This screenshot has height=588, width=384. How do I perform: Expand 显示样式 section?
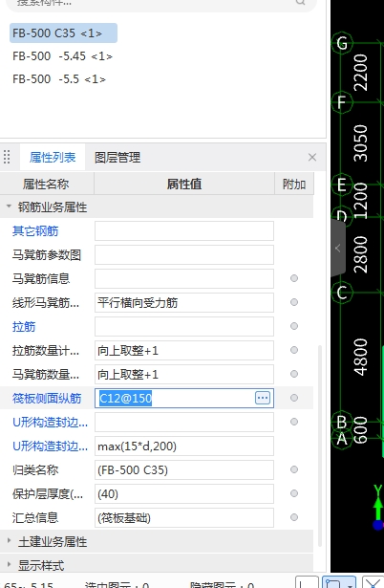point(9,564)
